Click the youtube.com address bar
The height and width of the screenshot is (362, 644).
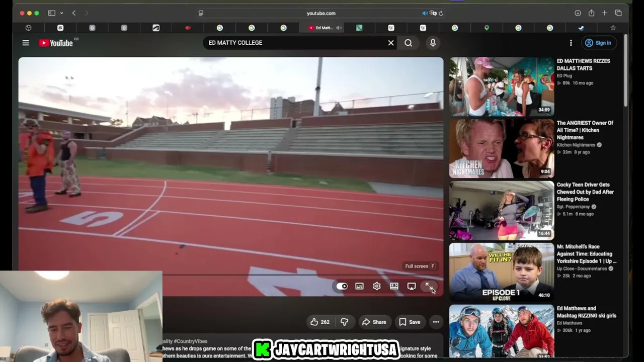click(321, 13)
